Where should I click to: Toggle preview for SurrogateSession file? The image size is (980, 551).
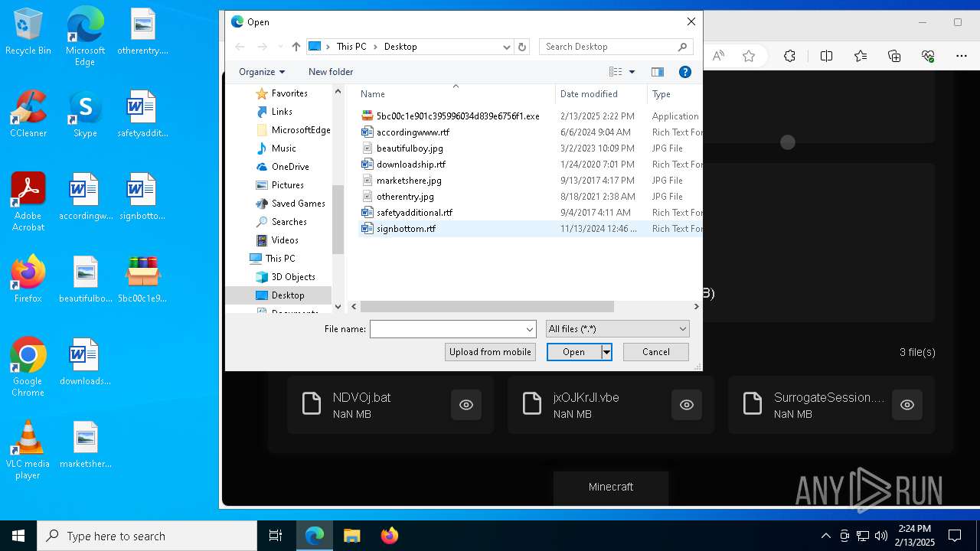coord(907,405)
